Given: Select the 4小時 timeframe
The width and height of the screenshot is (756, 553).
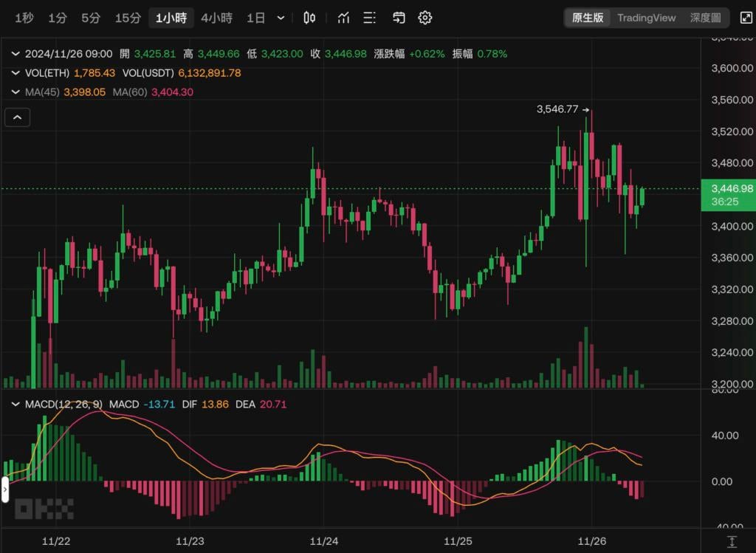Looking at the screenshot, I should pyautogui.click(x=216, y=18).
